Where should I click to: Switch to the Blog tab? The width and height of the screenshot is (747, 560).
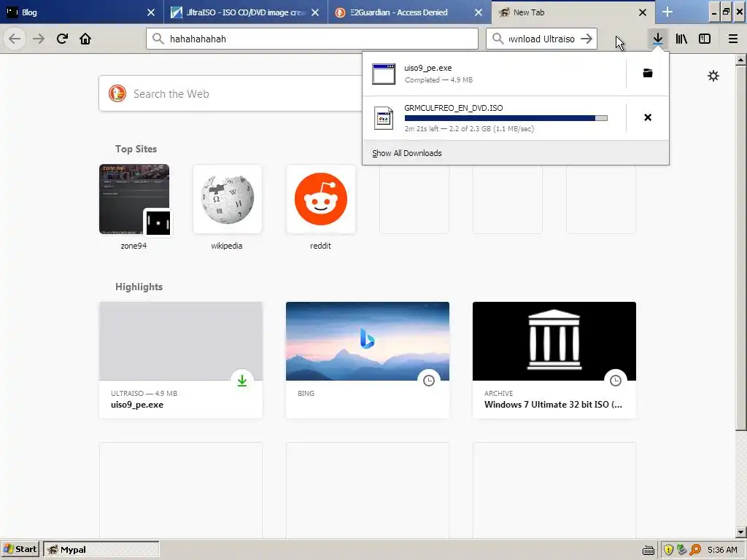tap(82, 12)
